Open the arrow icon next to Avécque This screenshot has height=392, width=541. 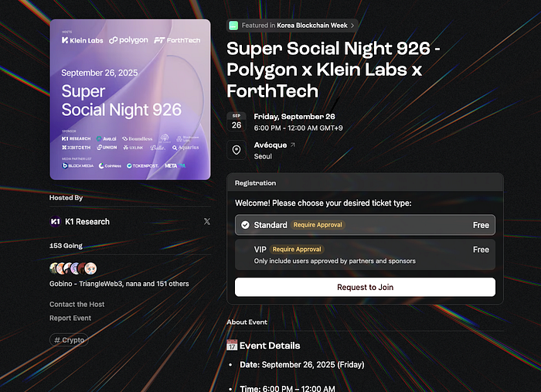(293, 145)
